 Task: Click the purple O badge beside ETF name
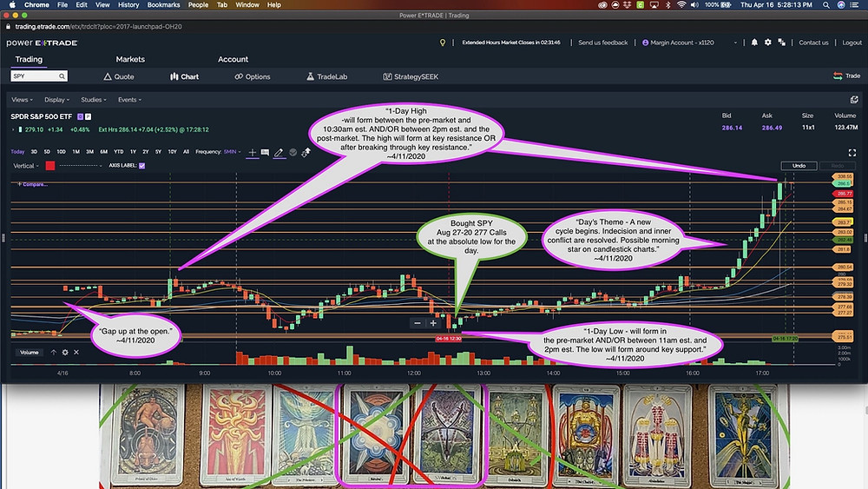[80, 116]
